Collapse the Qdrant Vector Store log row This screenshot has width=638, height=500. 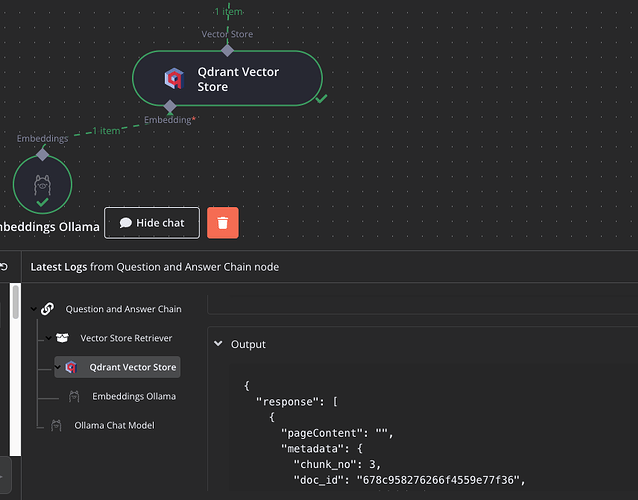pos(58,367)
